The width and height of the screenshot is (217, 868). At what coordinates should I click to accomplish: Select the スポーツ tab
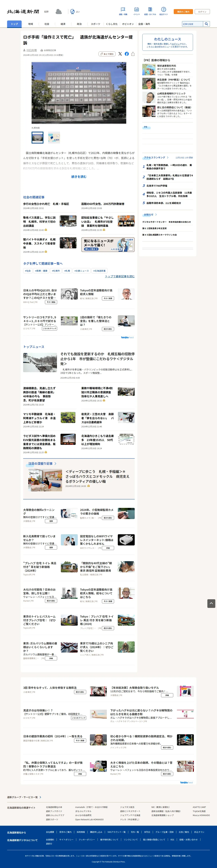(x=95, y=24)
